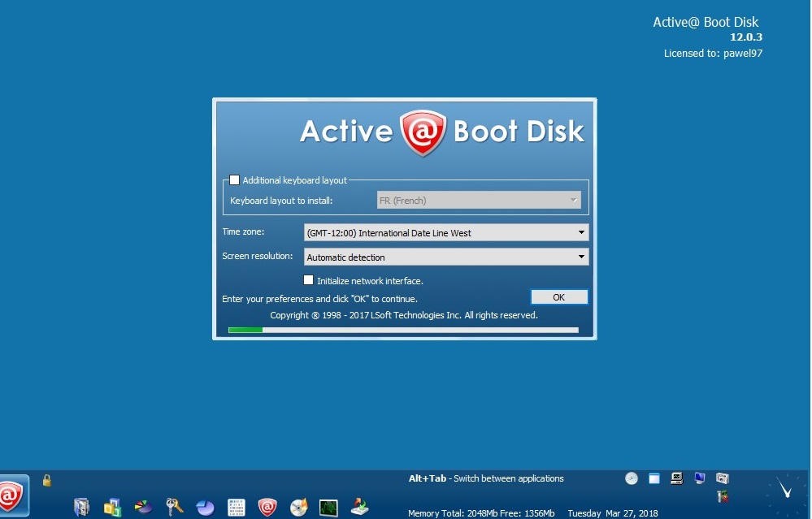The width and height of the screenshot is (812, 519).
Task: Launch the safe/vault disk image tool icon
Action: (81, 507)
